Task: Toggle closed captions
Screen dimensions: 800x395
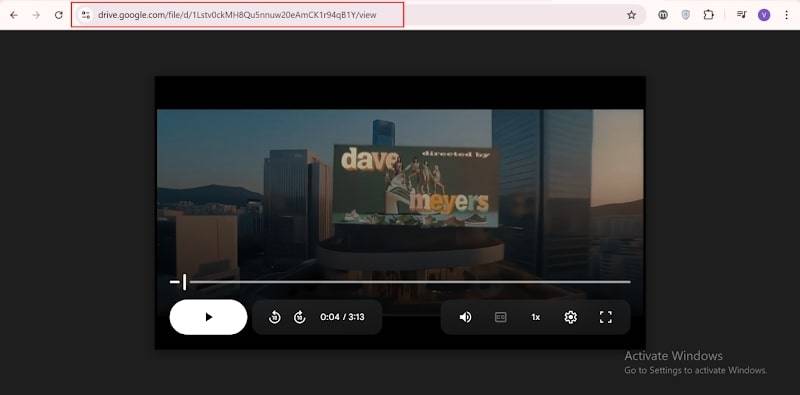Action: pyautogui.click(x=501, y=317)
